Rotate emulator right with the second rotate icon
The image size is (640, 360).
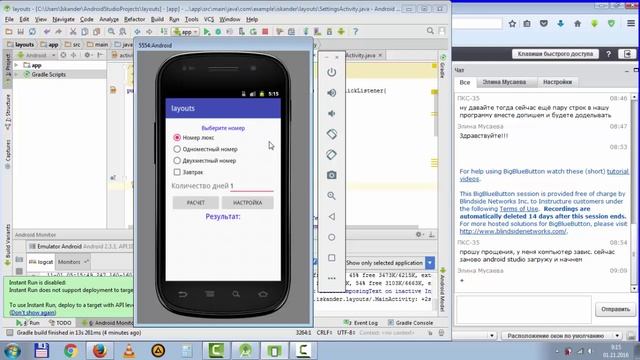click(331, 155)
